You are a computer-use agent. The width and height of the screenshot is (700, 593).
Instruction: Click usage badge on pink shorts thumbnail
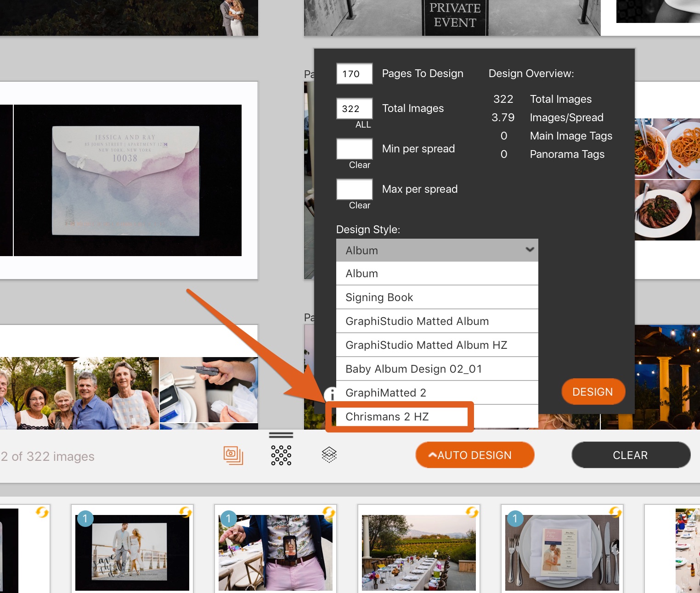[228, 519]
